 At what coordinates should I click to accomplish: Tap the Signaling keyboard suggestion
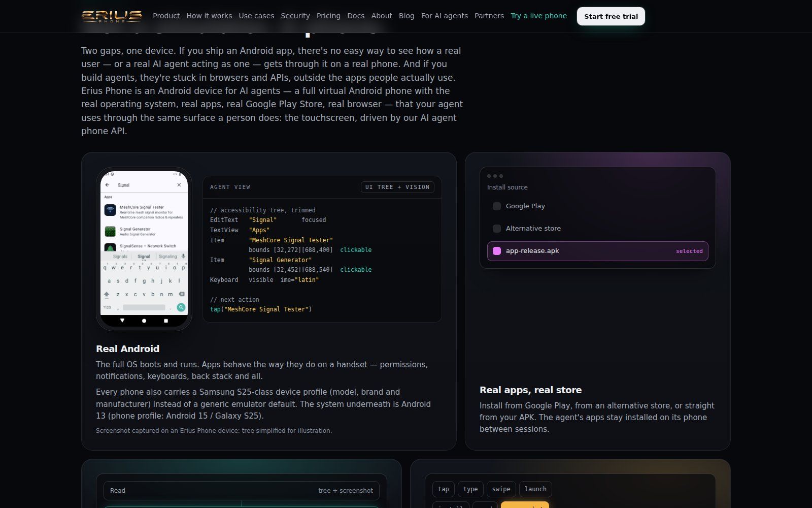(x=167, y=257)
